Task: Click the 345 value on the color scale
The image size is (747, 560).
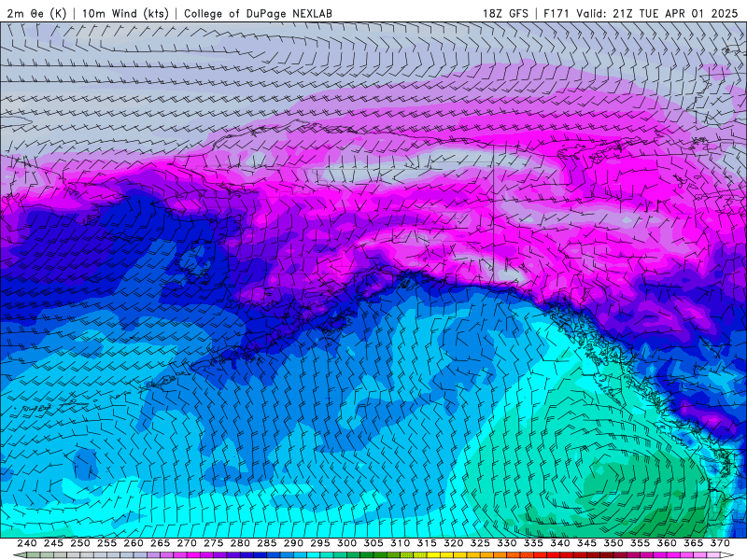Action: [587, 543]
